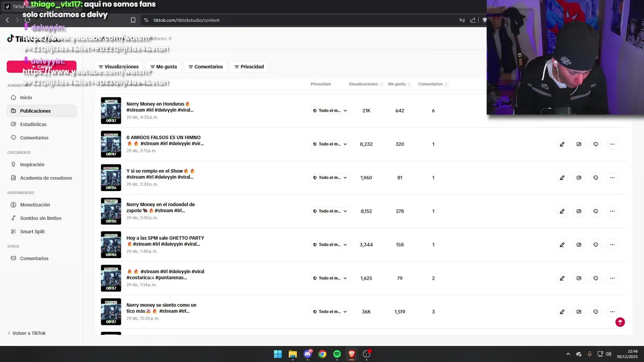644x362 pixels.
Task: Edit the 'rodondel de zapote' post
Action: click(562, 211)
